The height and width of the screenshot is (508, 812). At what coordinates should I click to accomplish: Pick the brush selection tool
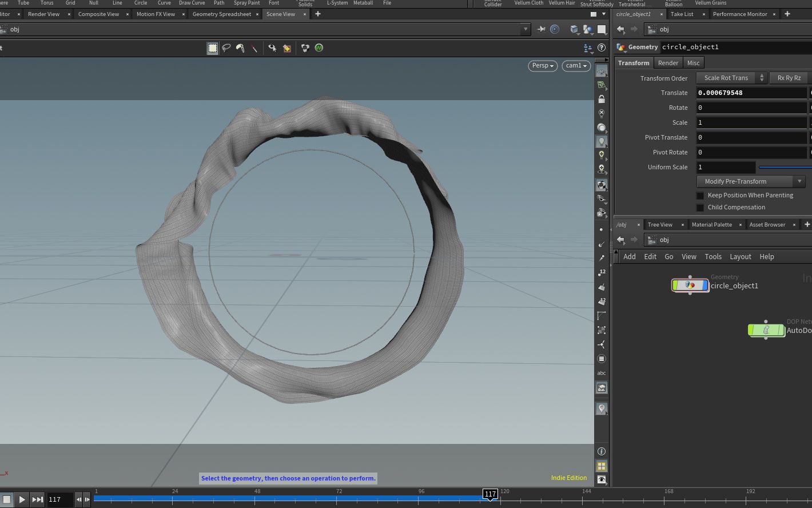pos(240,49)
